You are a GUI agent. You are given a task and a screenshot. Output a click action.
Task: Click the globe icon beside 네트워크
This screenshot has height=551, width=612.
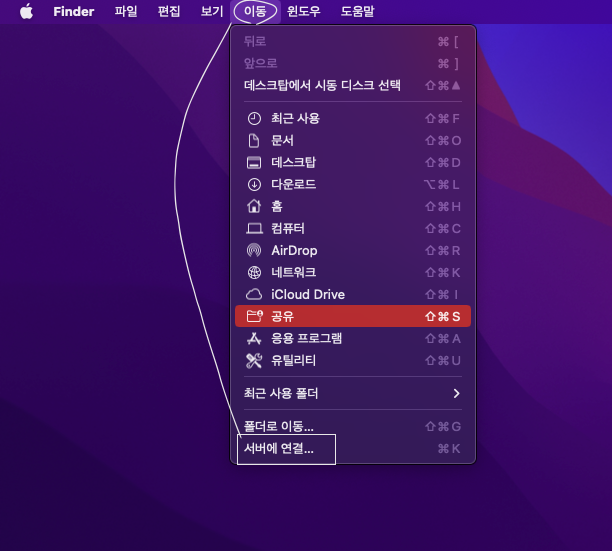(254, 272)
